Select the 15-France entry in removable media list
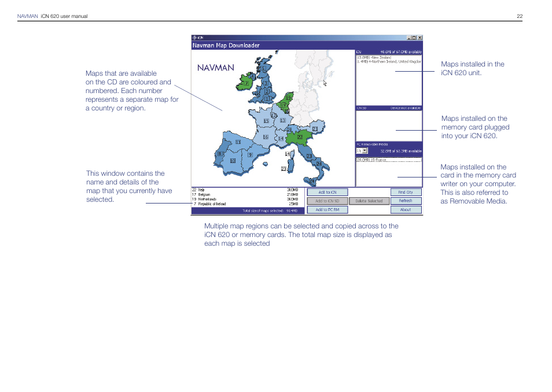 pos(389,160)
